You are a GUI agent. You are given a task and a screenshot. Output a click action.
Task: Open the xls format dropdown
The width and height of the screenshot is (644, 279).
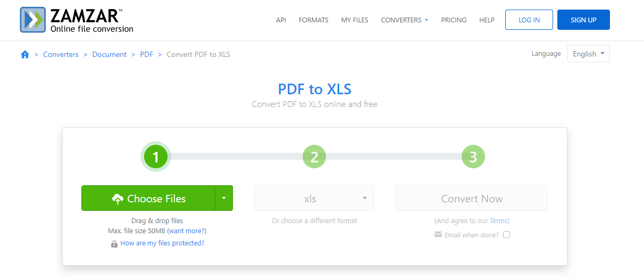pyautogui.click(x=314, y=198)
